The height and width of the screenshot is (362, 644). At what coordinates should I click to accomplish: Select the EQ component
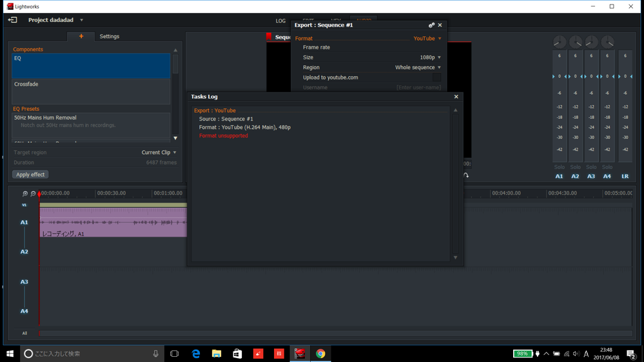coord(91,66)
